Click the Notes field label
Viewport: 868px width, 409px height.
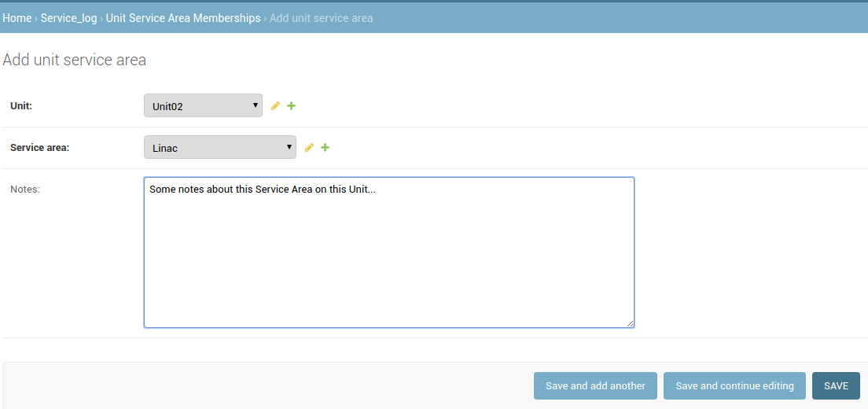(25, 190)
